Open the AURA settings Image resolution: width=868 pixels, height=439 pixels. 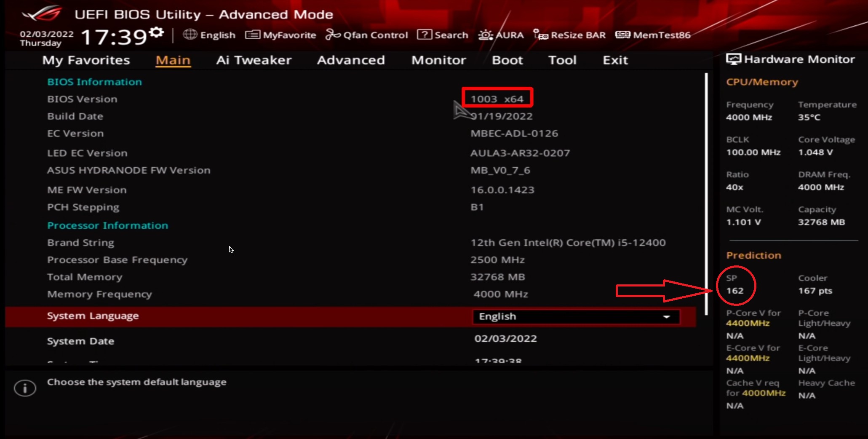pyautogui.click(x=501, y=35)
